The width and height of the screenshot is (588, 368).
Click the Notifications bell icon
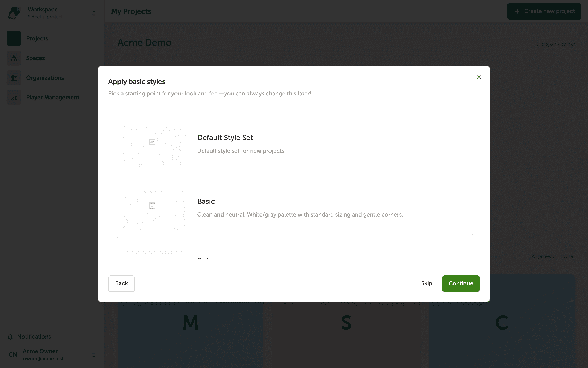click(x=10, y=337)
